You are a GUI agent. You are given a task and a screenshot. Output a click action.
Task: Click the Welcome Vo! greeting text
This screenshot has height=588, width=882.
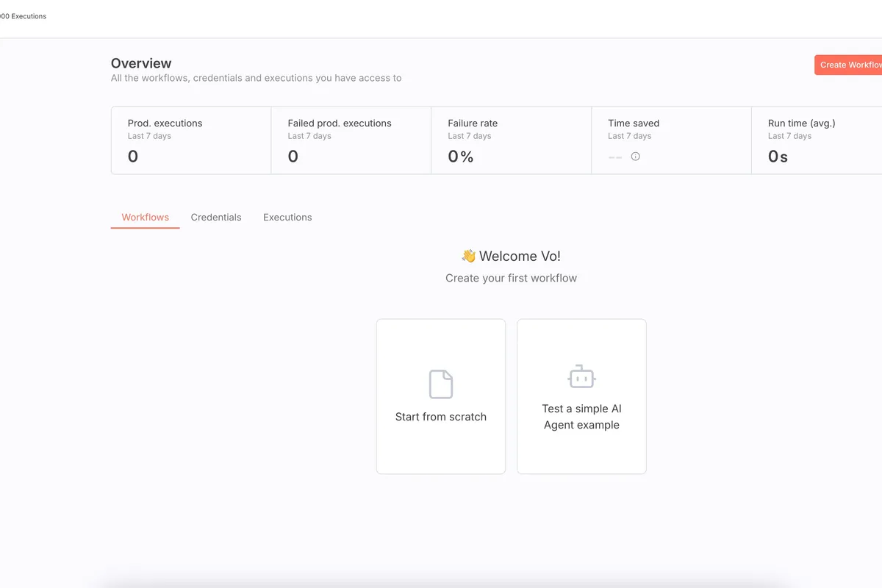512,257
